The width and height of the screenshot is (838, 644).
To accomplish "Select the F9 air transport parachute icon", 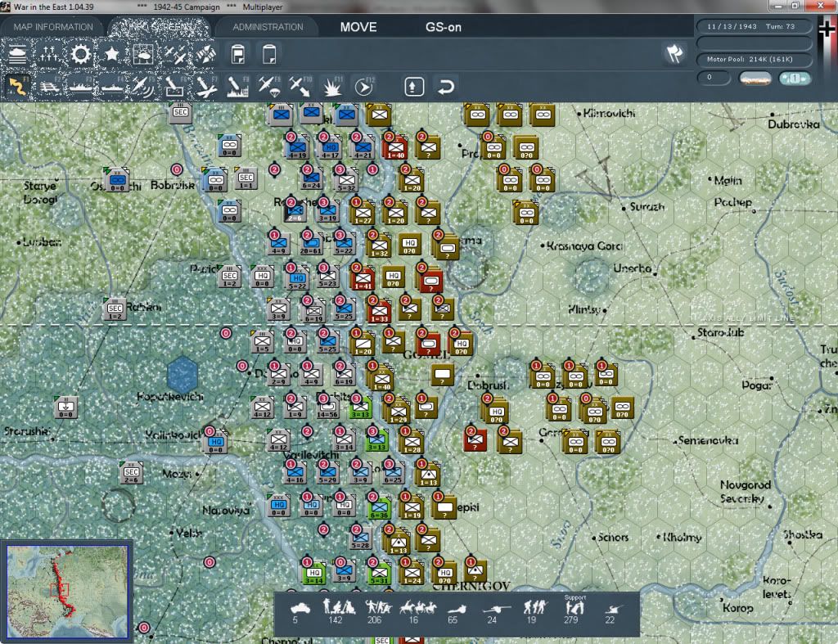I will 269,86.
